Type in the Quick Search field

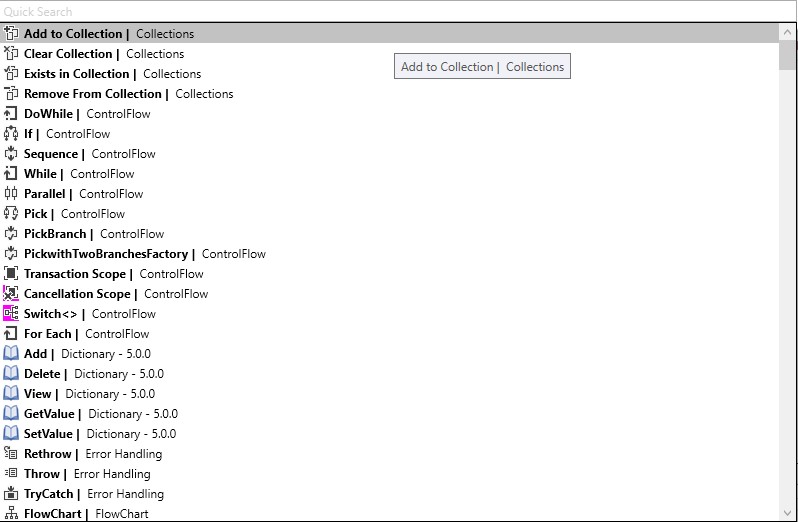[x=390, y=11]
